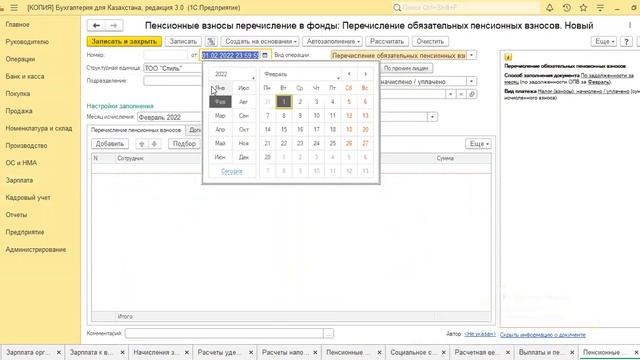
Task: Open the table Еще menu
Action: pyautogui.click(x=478, y=144)
